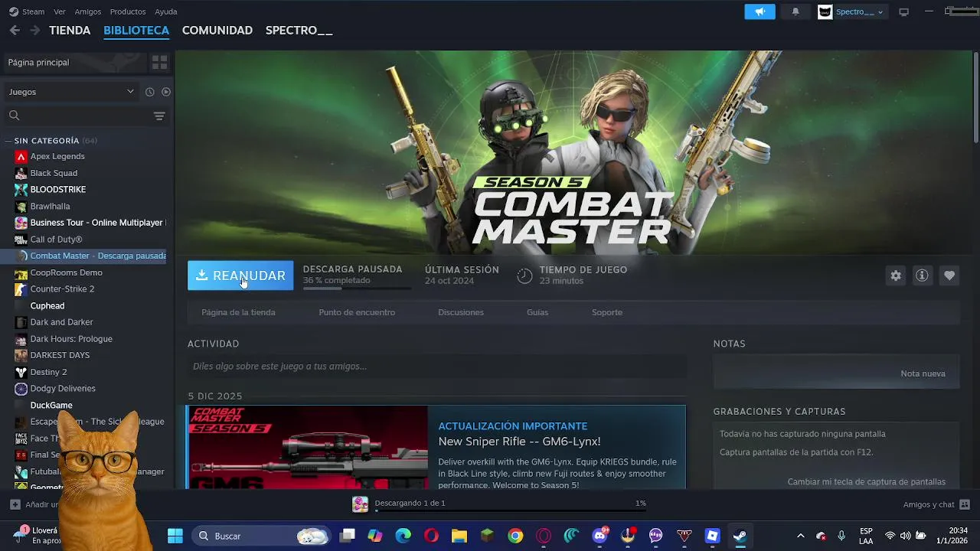Image resolution: width=980 pixels, height=551 pixels.
Task: Open the notifications bell icon
Action: (x=795, y=11)
